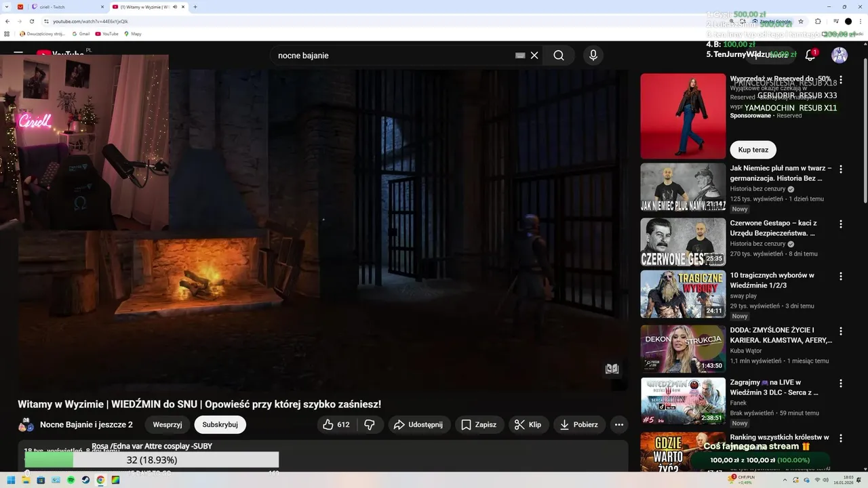Image resolution: width=868 pixels, height=488 pixels.
Task: Open the Windows Start menu
Action: click(x=11, y=480)
